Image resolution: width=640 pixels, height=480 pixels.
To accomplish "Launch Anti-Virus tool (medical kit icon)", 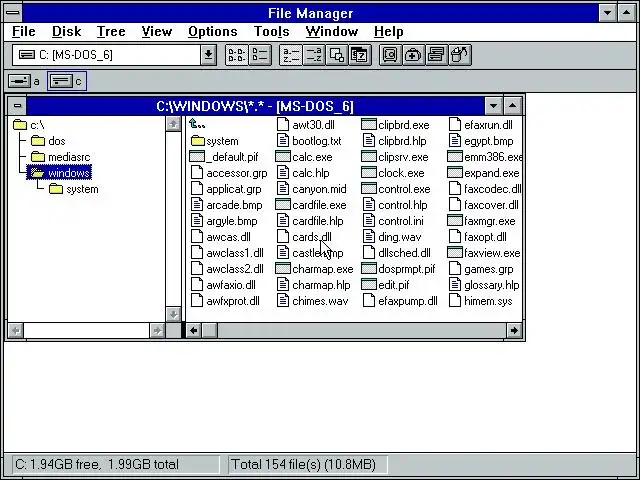I will click(413, 55).
